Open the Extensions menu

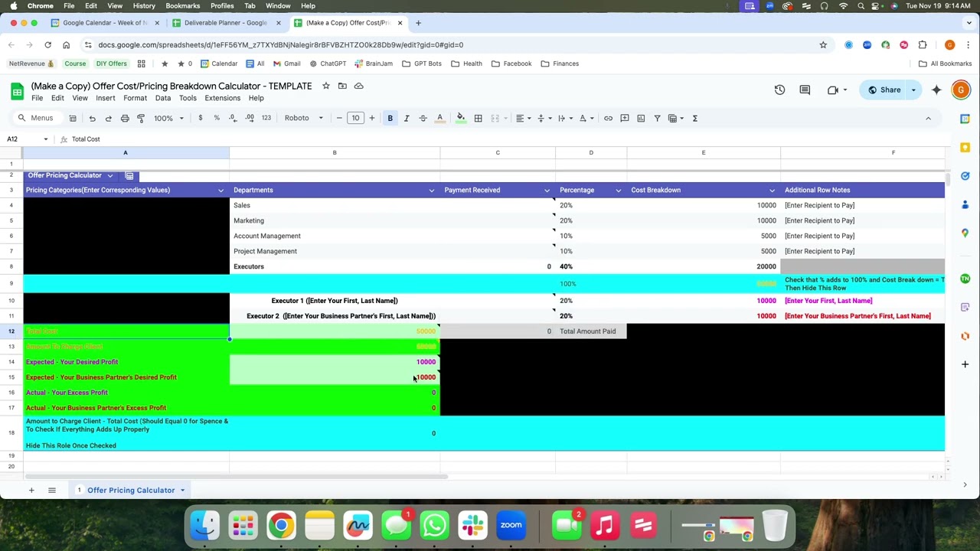tap(223, 98)
